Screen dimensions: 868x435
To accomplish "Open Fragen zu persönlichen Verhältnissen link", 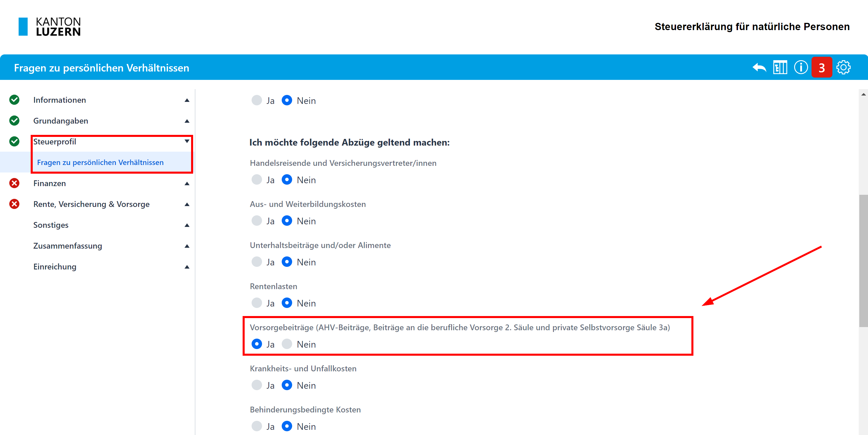I will [100, 162].
